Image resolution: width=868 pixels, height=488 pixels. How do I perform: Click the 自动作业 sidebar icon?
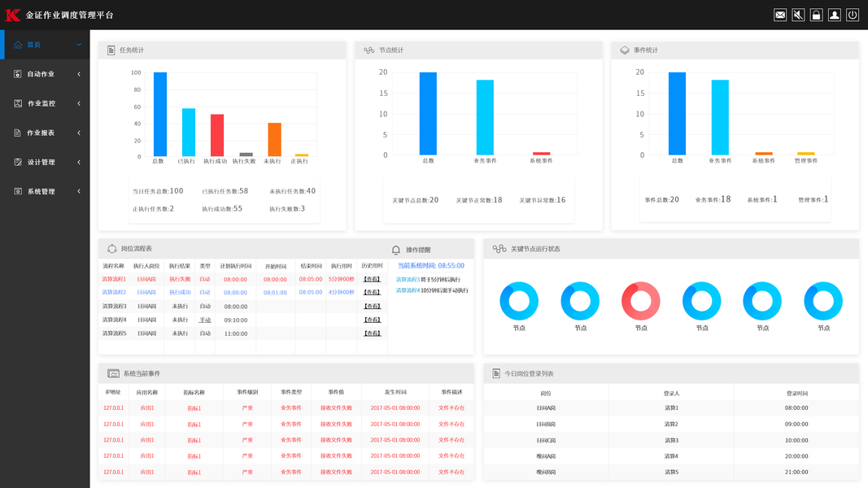point(18,74)
